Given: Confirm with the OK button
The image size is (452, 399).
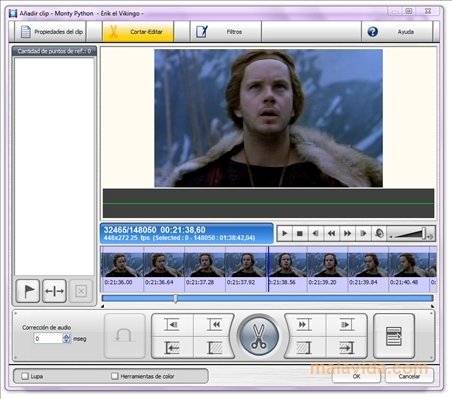Looking at the screenshot, I should coord(356,376).
